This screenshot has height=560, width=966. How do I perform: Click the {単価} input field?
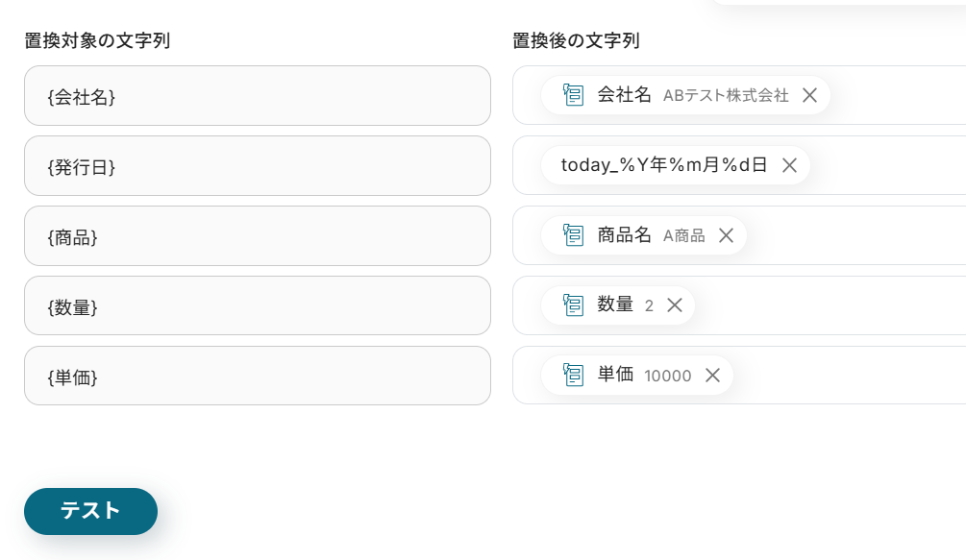tap(257, 377)
